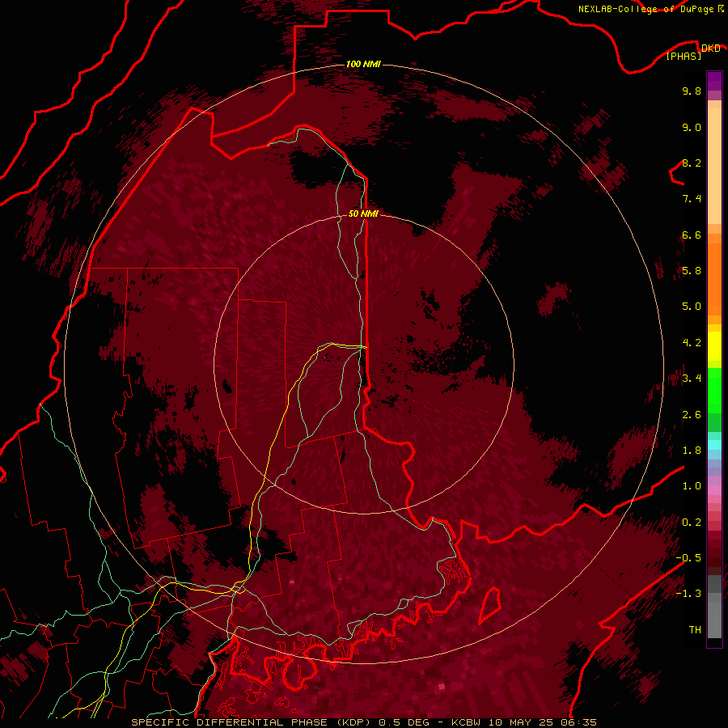The height and width of the screenshot is (728, 728).
Task: Click the 5.8 scale label
Action: tap(692, 270)
